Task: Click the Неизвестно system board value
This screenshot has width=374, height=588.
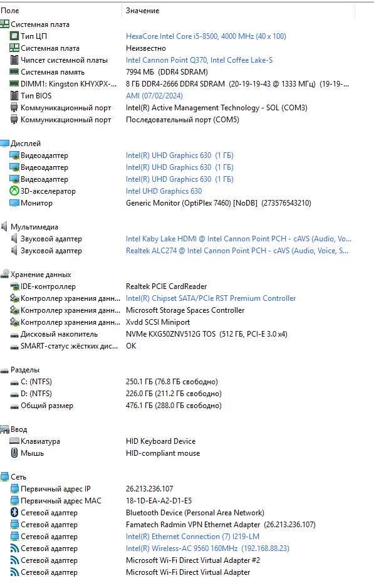Action: tap(145, 48)
